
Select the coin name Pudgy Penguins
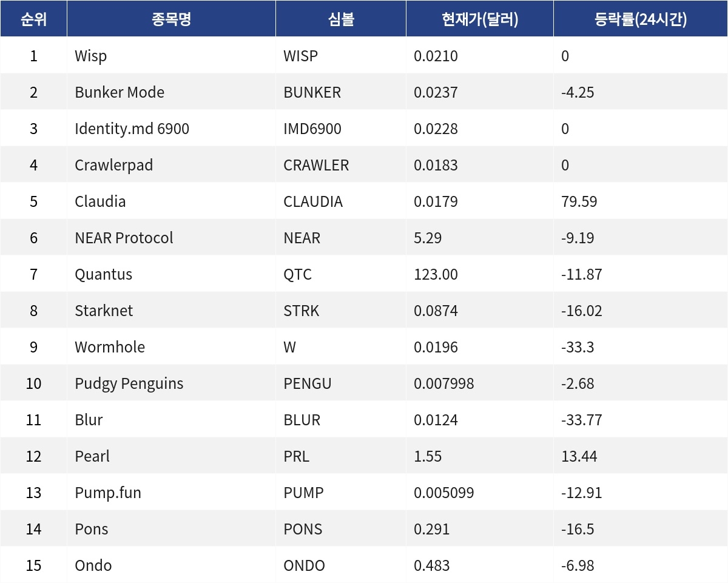pos(129,383)
